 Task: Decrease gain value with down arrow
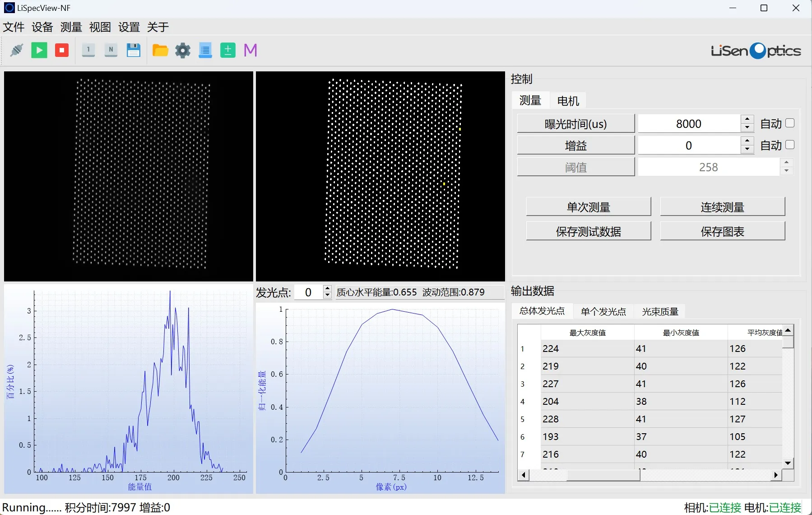pos(747,150)
